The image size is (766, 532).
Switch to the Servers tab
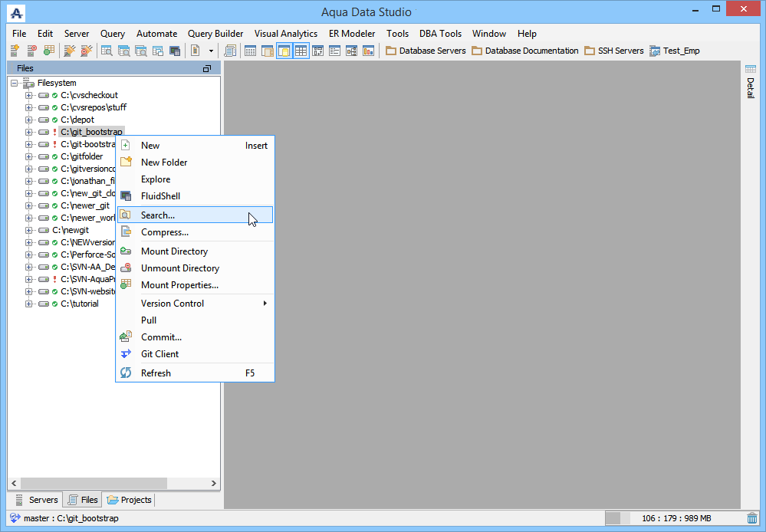coord(37,500)
